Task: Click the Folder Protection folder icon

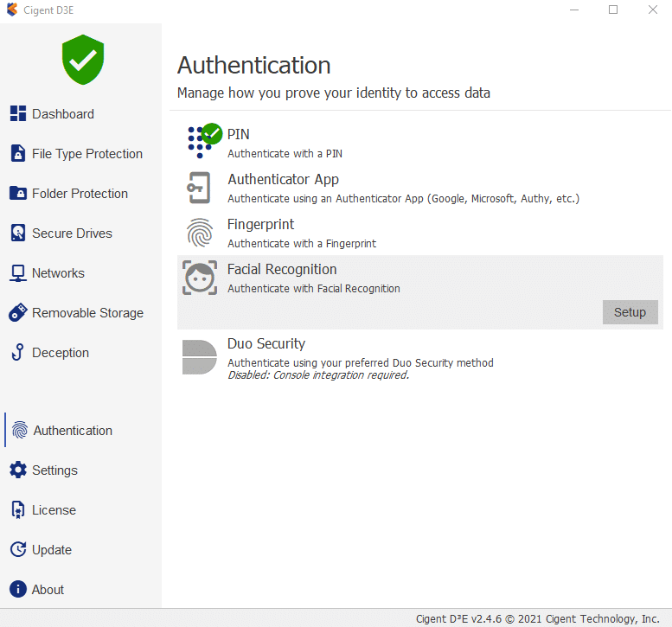Action: (18, 193)
